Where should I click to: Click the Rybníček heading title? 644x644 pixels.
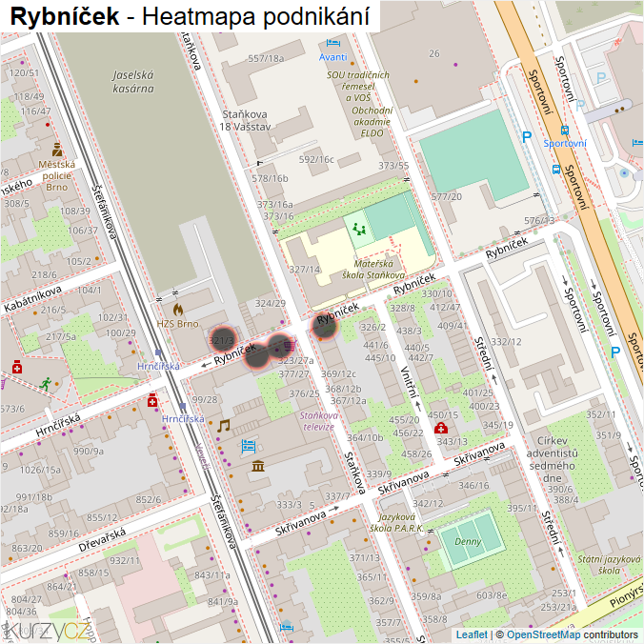pyautogui.click(x=65, y=16)
